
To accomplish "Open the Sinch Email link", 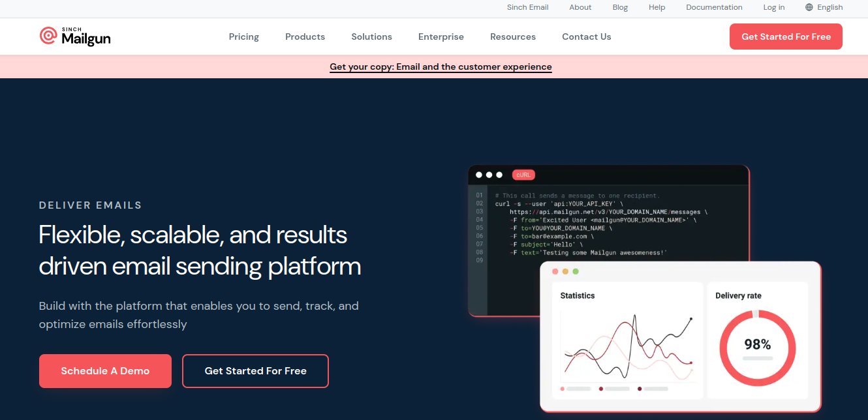I will click(x=527, y=7).
